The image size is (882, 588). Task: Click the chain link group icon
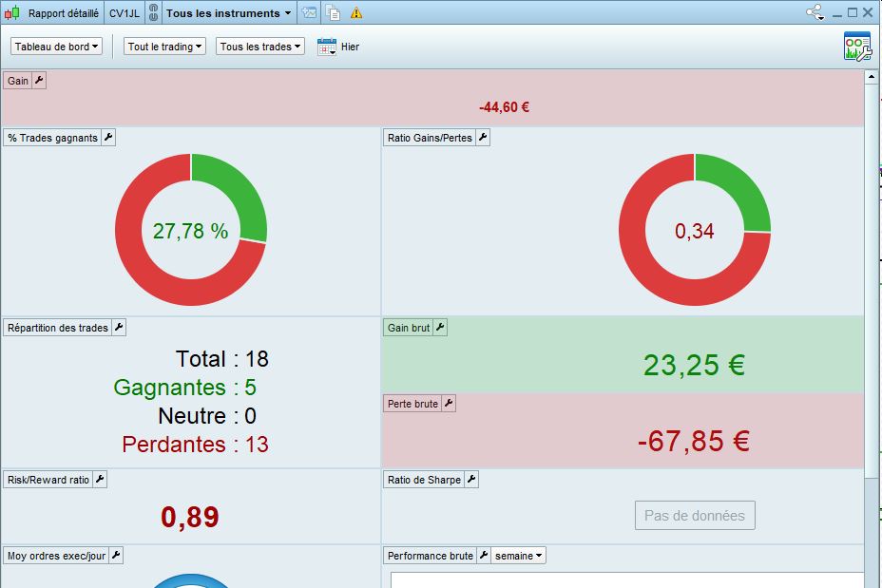pos(153,12)
